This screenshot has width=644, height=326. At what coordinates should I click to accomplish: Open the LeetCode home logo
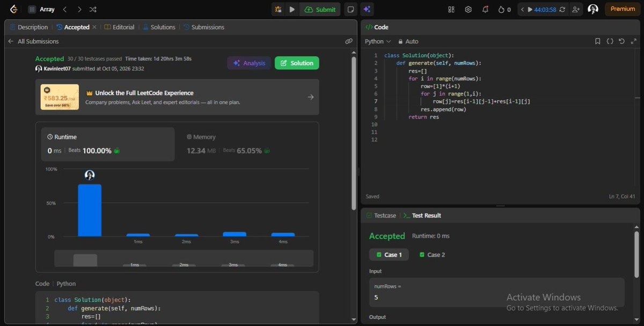(x=13, y=9)
